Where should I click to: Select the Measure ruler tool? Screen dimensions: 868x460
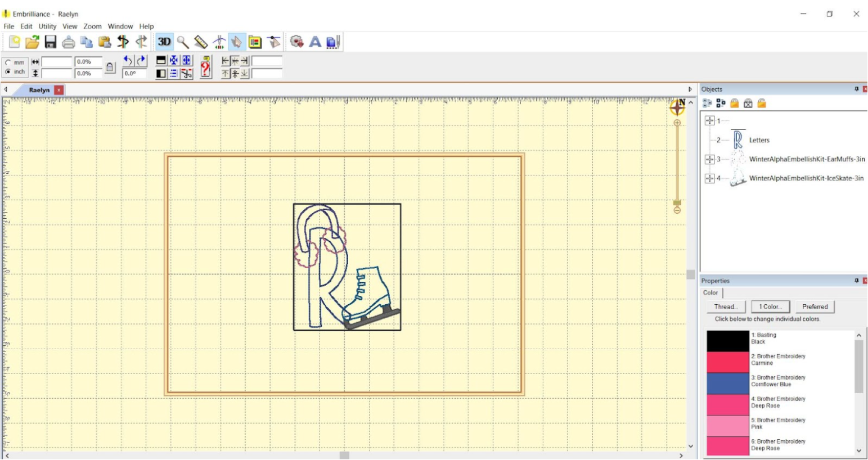coord(201,42)
